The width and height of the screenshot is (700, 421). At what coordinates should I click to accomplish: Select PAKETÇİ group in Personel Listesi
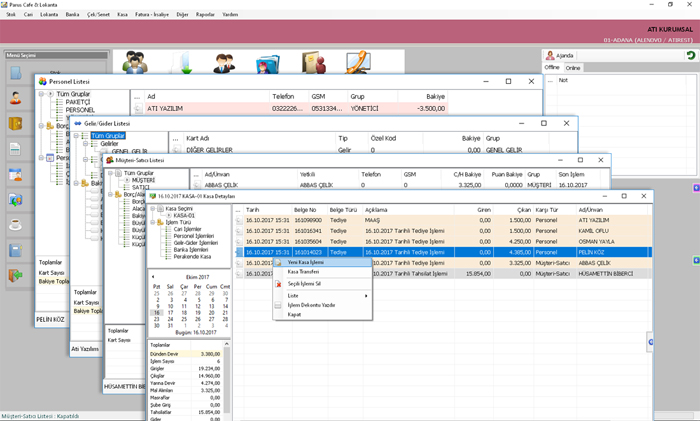tap(78, 102)
